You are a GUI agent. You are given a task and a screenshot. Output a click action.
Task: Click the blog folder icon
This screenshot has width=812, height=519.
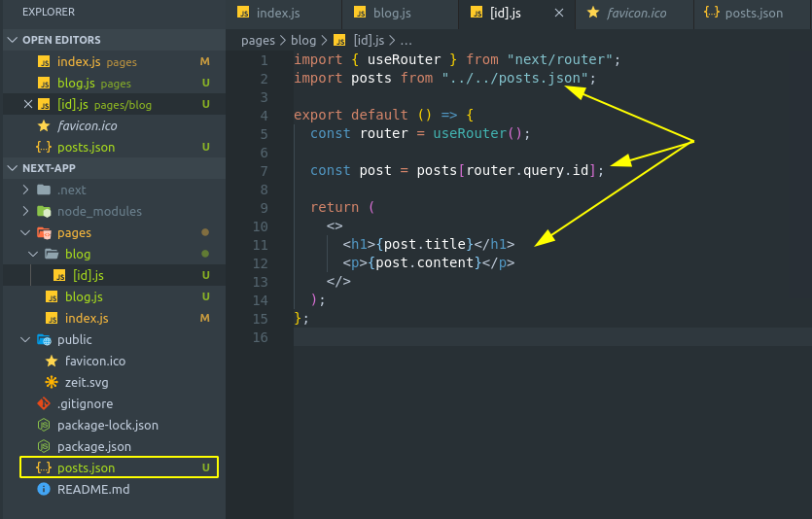(52, 254)
